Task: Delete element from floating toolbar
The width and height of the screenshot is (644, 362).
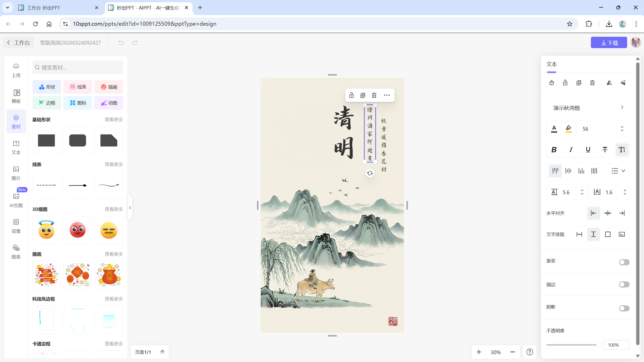Action: click(x=374, y=95)
